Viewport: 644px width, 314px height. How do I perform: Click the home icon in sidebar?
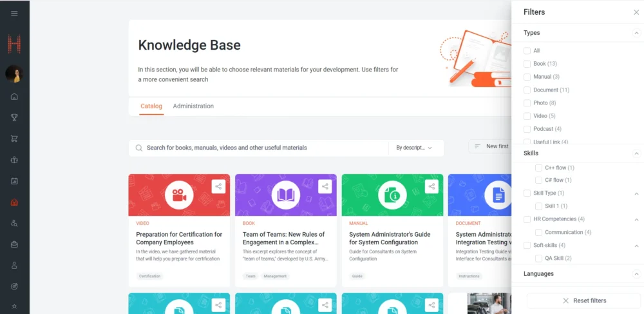14,97
